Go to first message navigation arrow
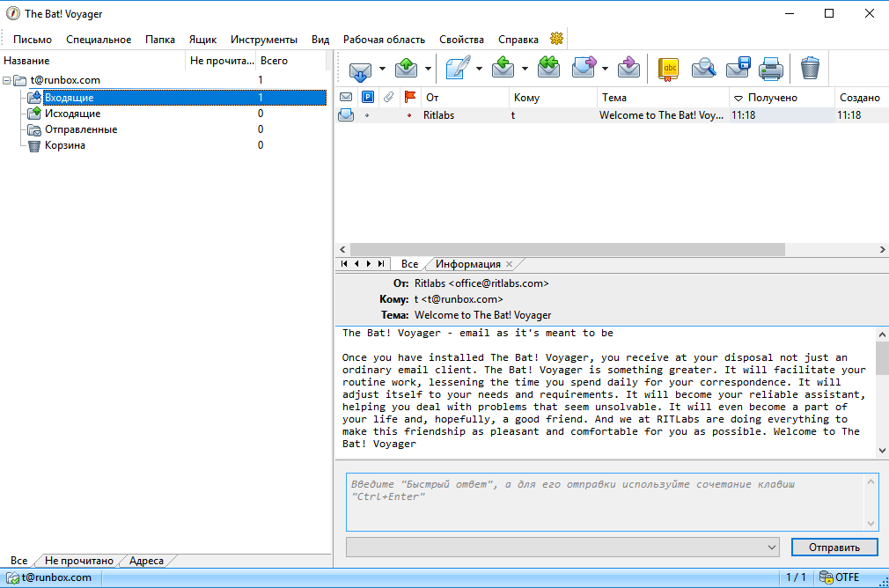Image resolution: width=889 pixels, height=588 pixels. [x=344, y=264]
